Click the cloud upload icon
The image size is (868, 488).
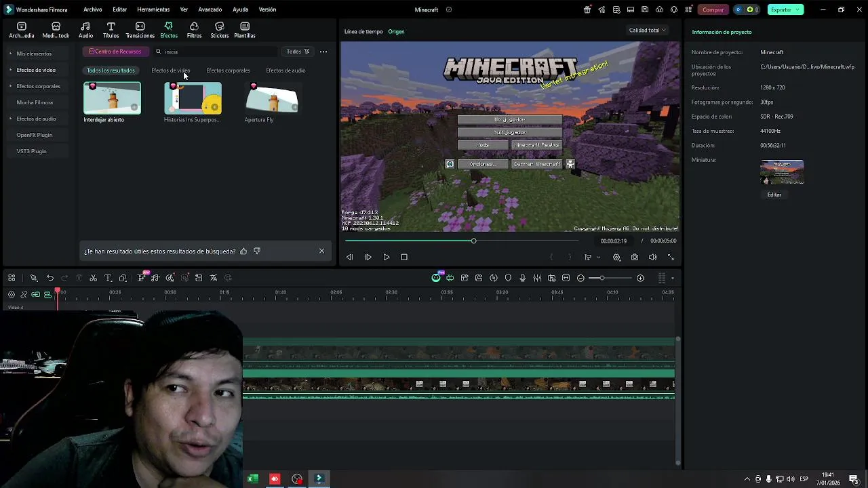point(659,9)
